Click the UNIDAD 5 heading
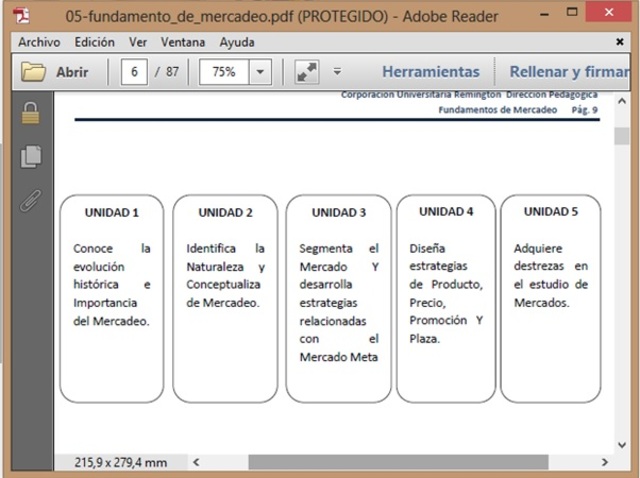Screen dimensions: 640x478 [551, 211]
